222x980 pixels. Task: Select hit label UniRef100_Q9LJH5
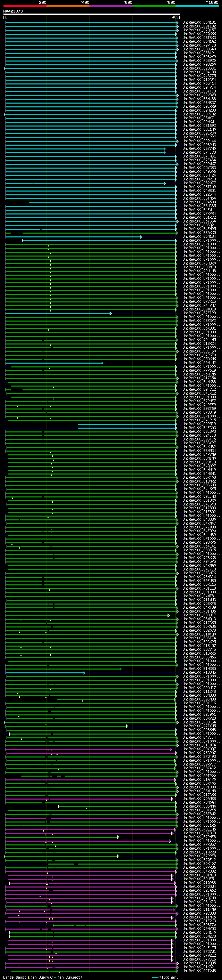[199, 340]
